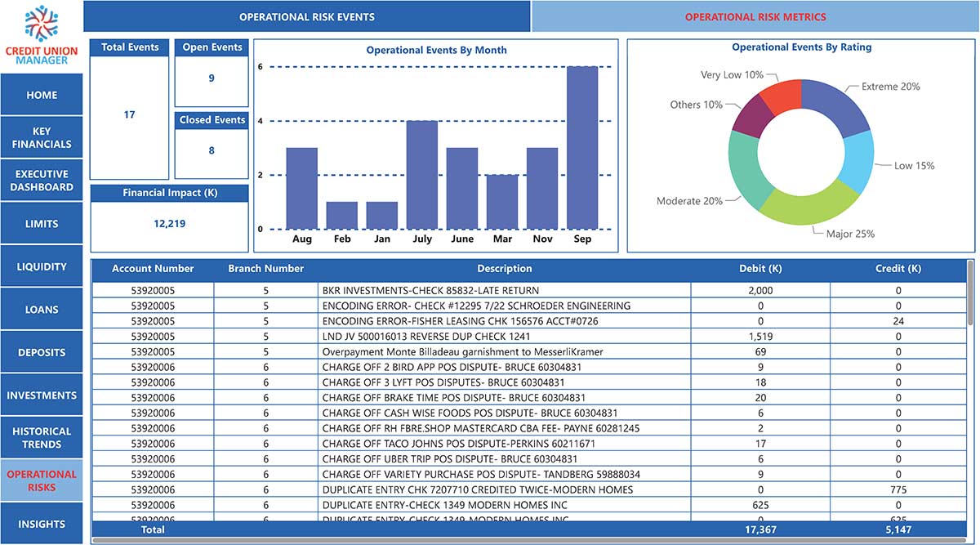The width and height of the screenshot is (980, 545).
Task: Select the BKR INVESTMENTS-CHECK 85832 row description
Action: click(430, 291)
